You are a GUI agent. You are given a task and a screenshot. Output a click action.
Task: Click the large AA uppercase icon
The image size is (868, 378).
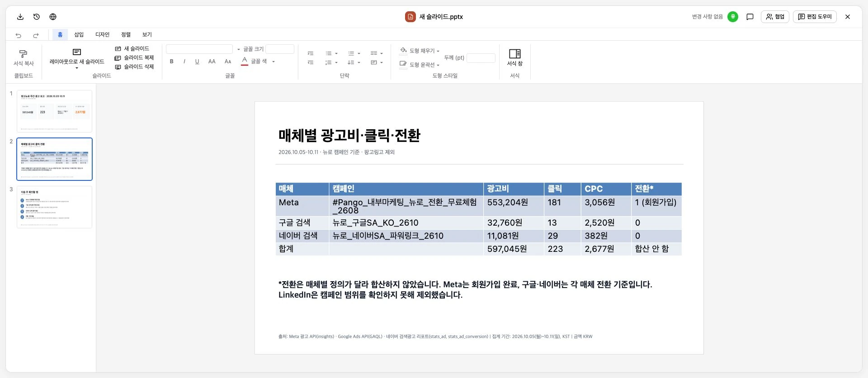pyautogui.click(x=212, y=61)
